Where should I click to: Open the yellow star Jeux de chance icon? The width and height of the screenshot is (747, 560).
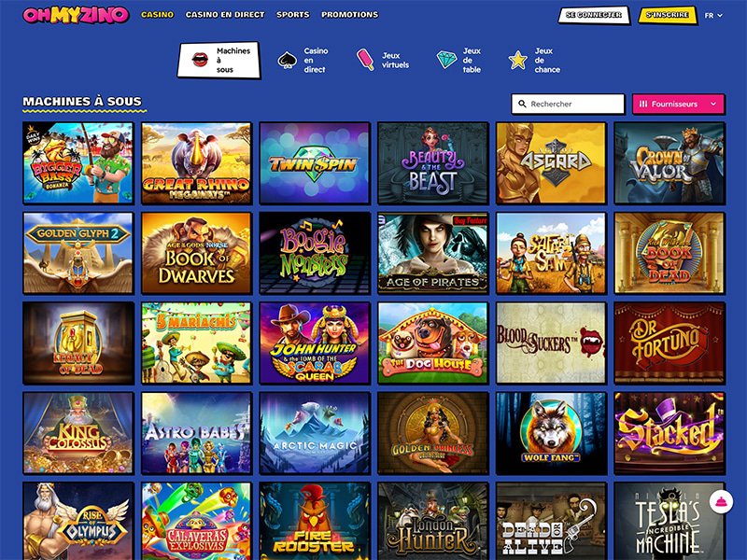[x=517, y=61]
